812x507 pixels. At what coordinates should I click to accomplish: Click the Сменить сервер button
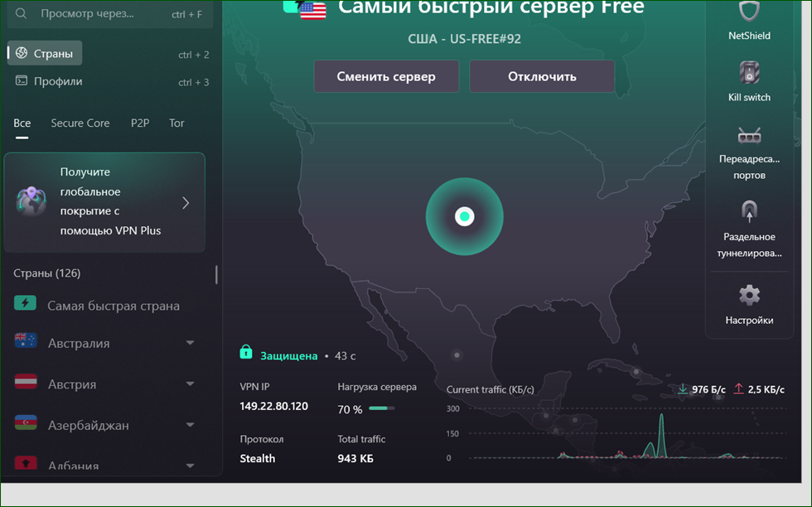point(386,76)
